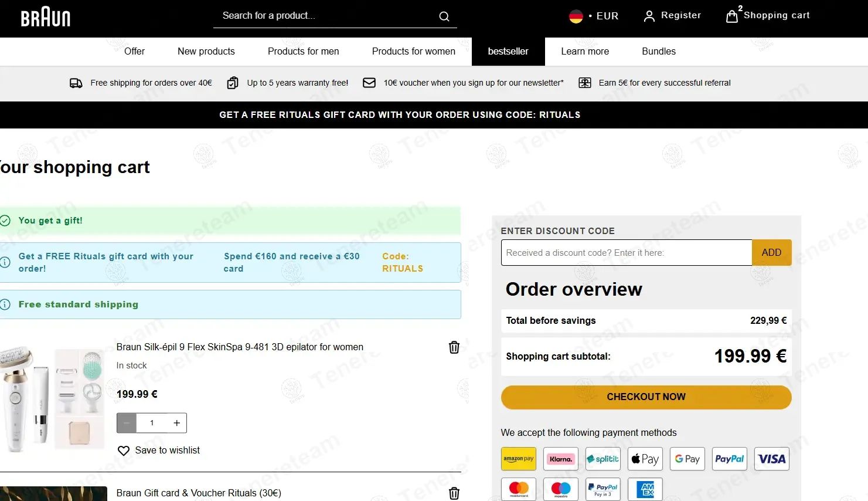Open Braun Gift card & Voucher Rituals link
Viewport: 868px width, 501px height.
tap(199, 493)
